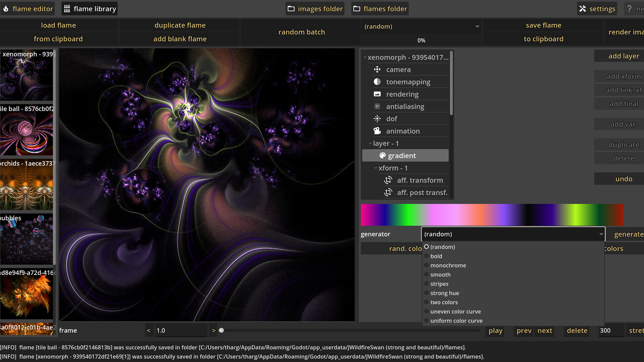Choose the bold gradient generator option
Image resolution: width=644 pixels, height=362 pixels.
point(436,256)
